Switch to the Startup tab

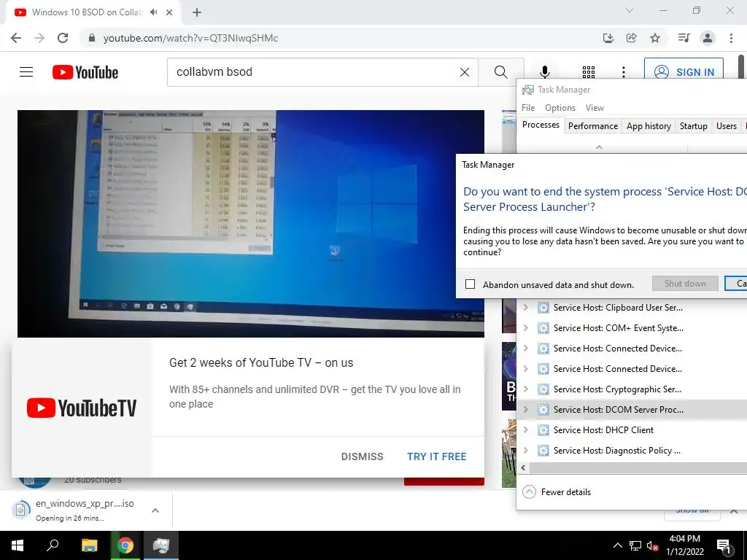(x=693, y=126)
